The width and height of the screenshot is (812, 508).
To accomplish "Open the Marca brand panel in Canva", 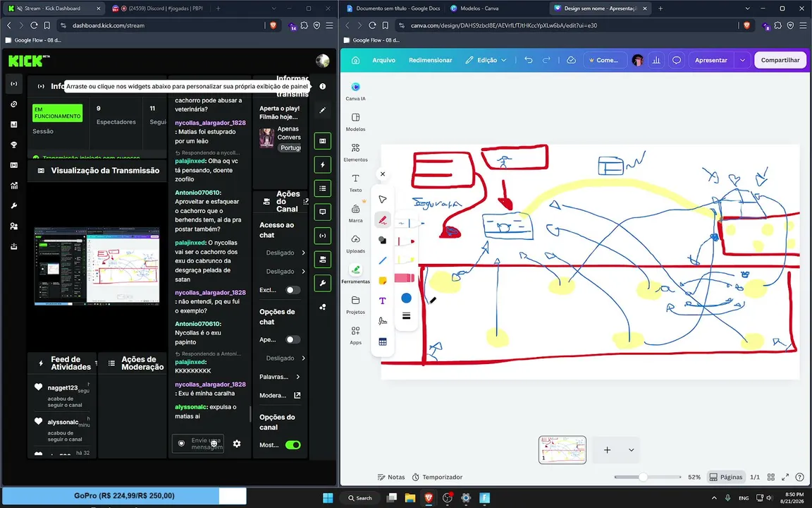I will [355, 213].
